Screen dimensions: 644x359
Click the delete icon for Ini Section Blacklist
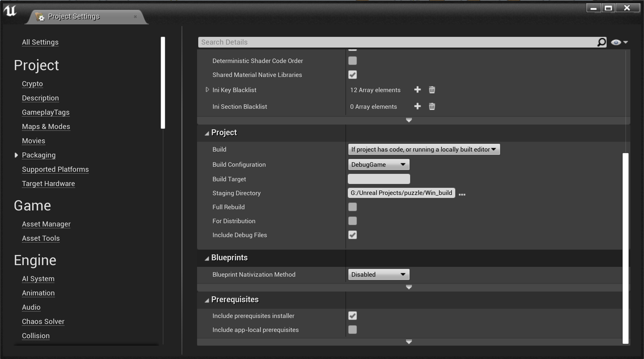pyautogui.click(x=431, y=106)
